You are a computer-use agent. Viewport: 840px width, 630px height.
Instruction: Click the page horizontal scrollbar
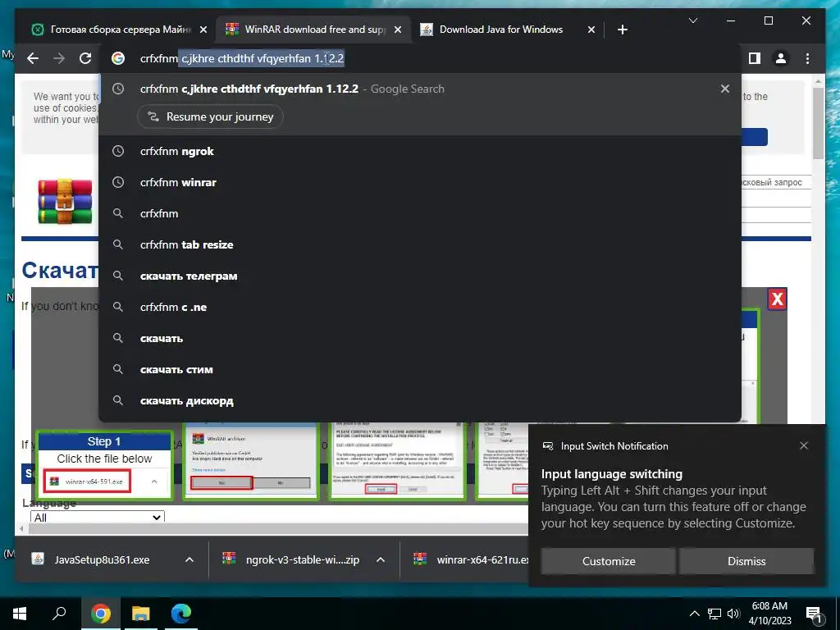coord(279,529)
